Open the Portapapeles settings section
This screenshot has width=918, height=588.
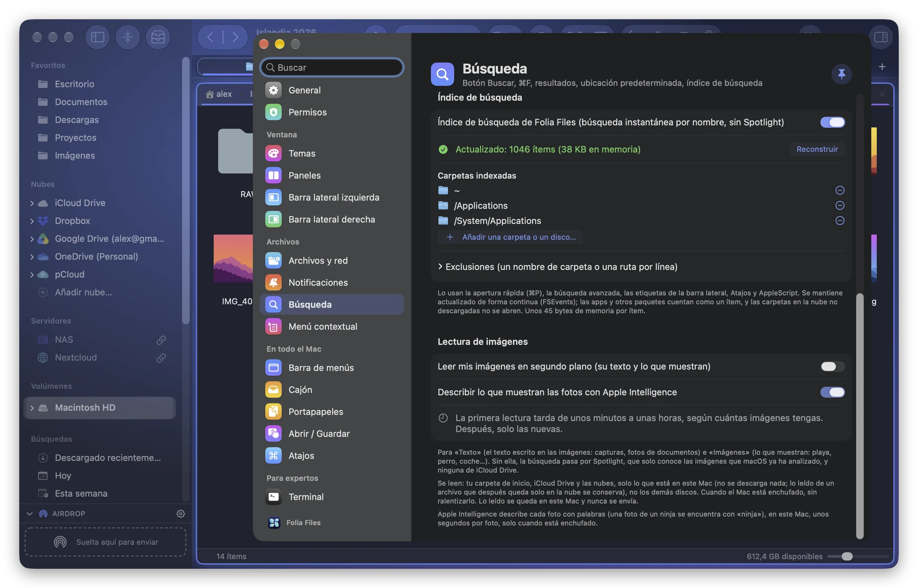pos(331,412)
